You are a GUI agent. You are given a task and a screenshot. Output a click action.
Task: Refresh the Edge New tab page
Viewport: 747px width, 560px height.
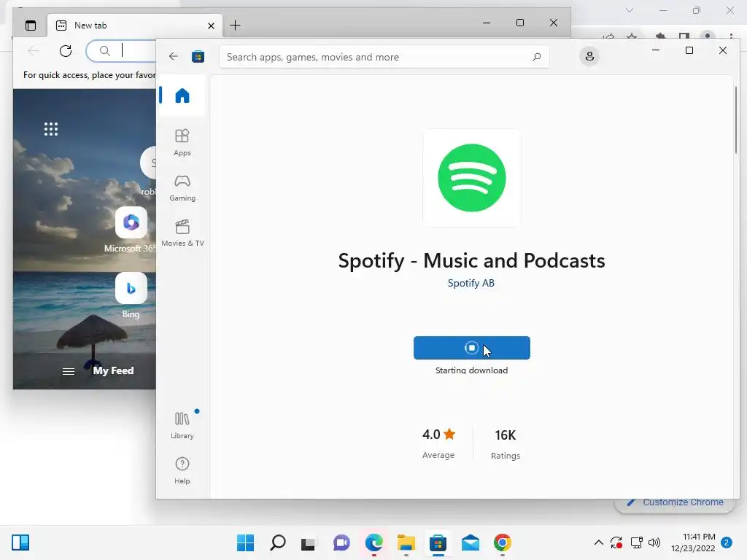pyautogui.click(x=66, y=50)
